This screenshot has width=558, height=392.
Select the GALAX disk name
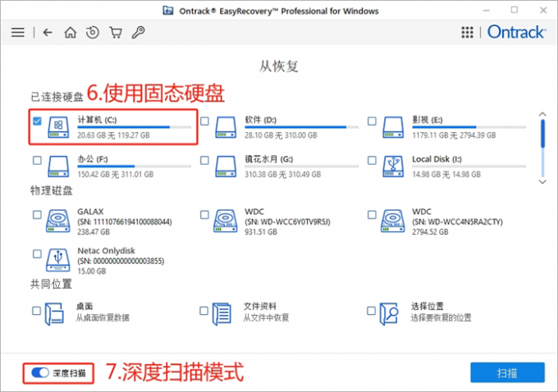click(x=90, y=212)
